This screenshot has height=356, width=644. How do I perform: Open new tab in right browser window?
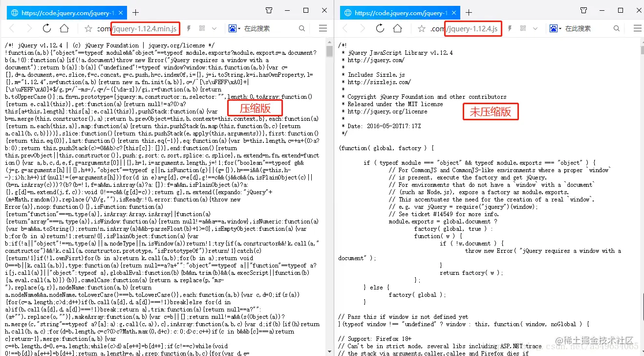[469, 12]
